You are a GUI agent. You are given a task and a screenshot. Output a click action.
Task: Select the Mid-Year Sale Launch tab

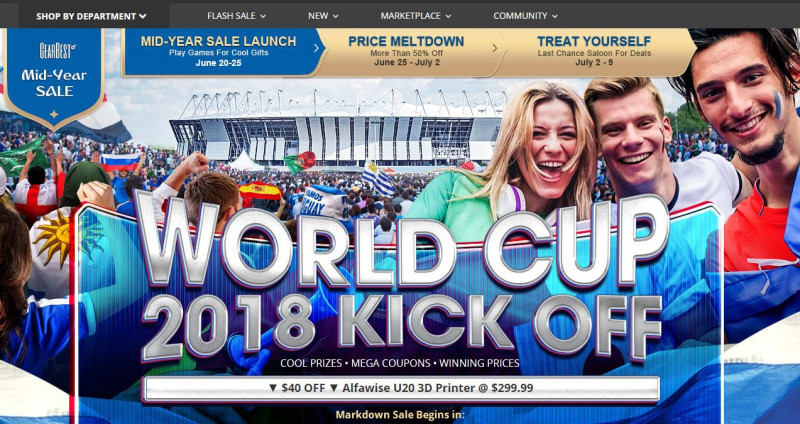coord(218,52)
